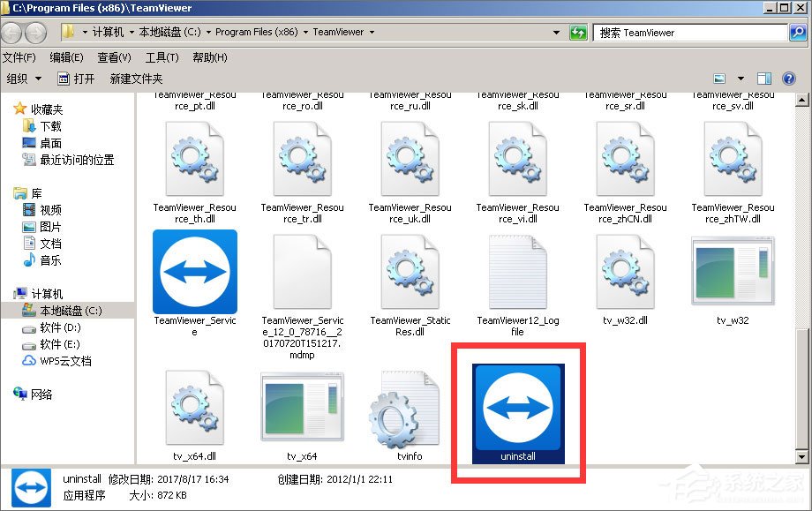Select the tv_w32.dll file icon
This screenshot has height=511, width=812.
click(626, 272)
